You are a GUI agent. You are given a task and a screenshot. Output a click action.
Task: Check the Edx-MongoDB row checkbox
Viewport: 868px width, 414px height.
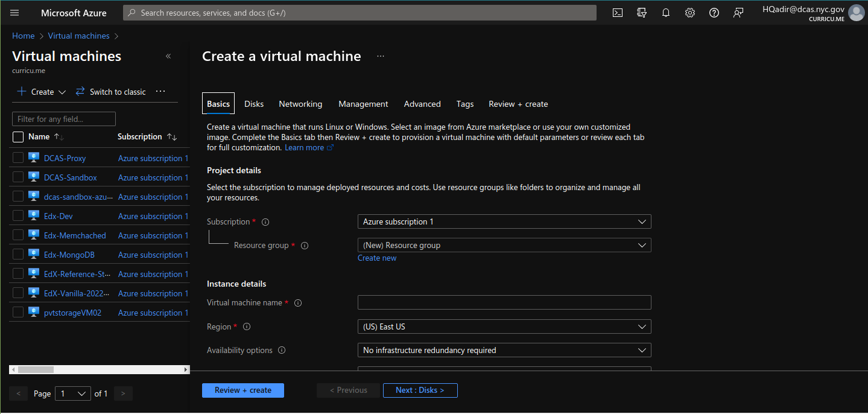(x=18, y=255)
